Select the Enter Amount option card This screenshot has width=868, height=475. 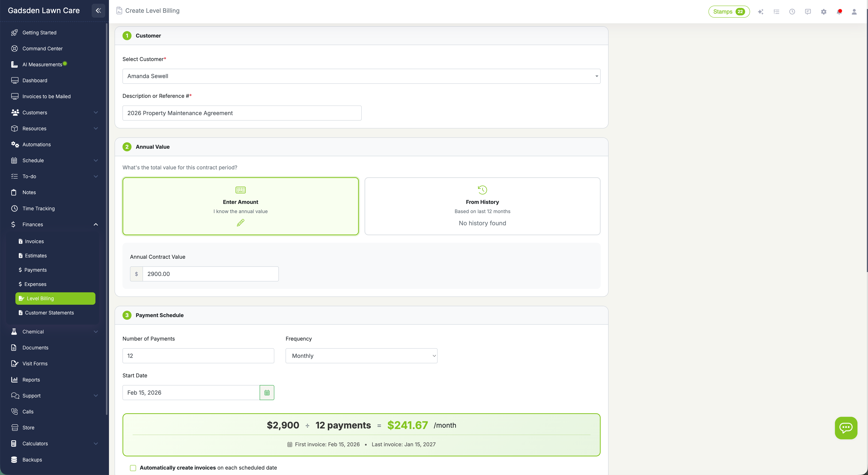[240, 206]
